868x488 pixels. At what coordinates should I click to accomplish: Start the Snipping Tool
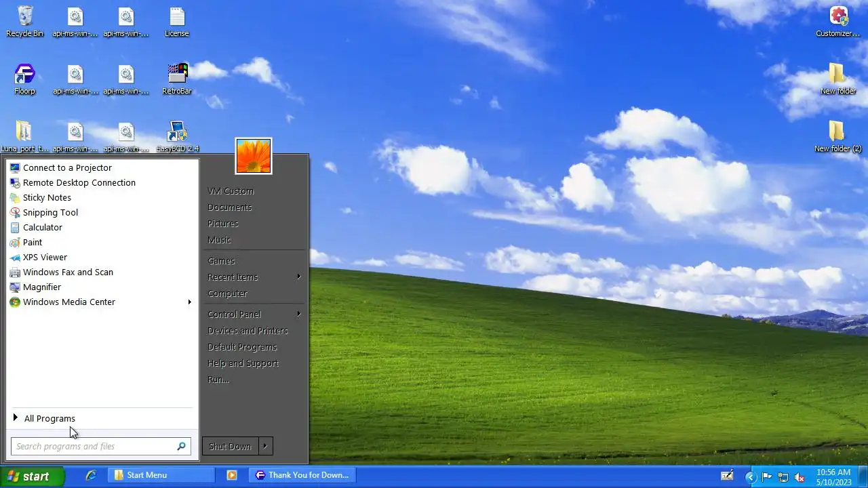(x=102, y=212)
